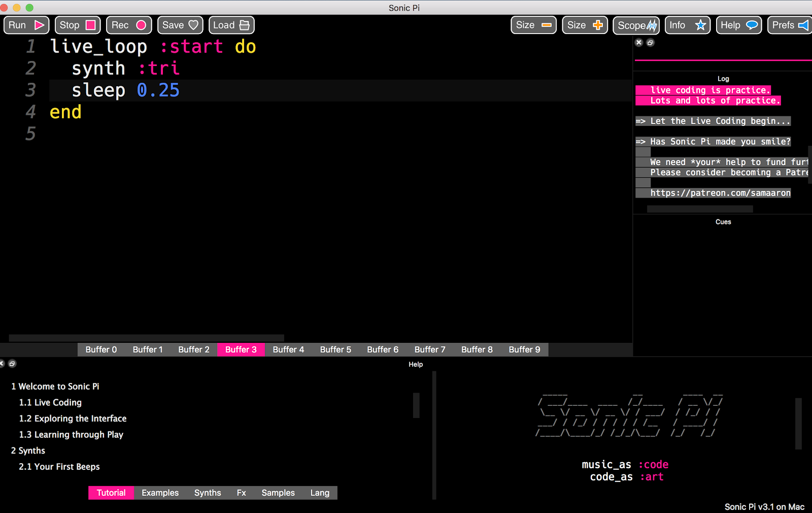The image size is (812, 513).
Task: Click the tutorial list vertical scrollbar
Action: point(416,405)
